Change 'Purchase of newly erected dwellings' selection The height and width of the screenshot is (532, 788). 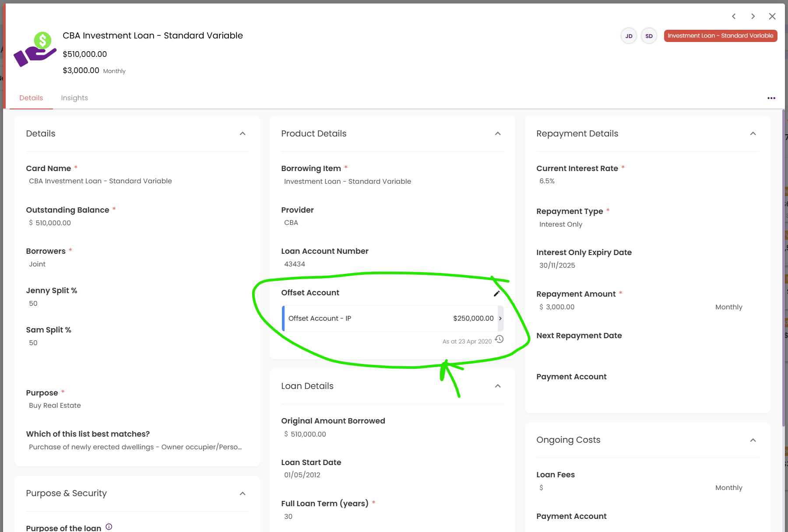coord(135,447)
